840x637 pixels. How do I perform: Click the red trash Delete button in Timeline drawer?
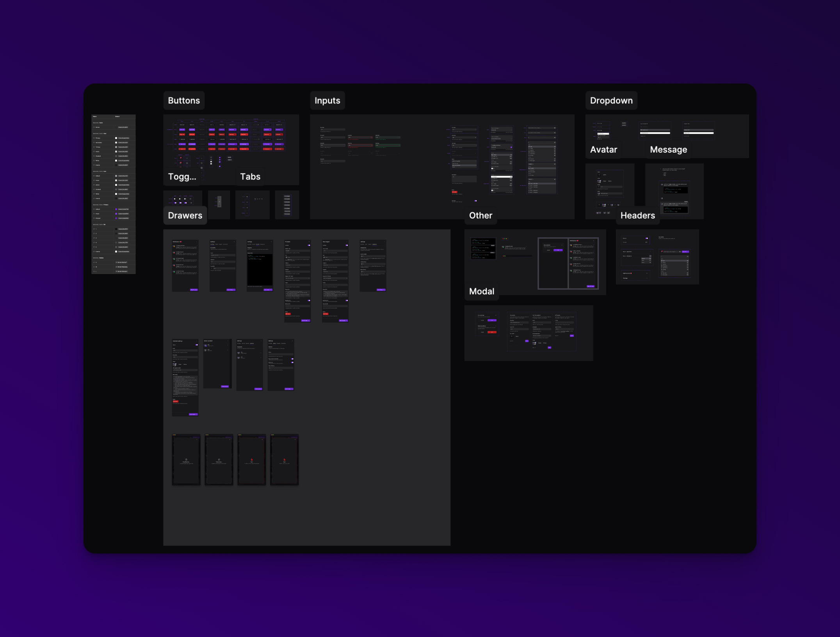click(288, 314)
